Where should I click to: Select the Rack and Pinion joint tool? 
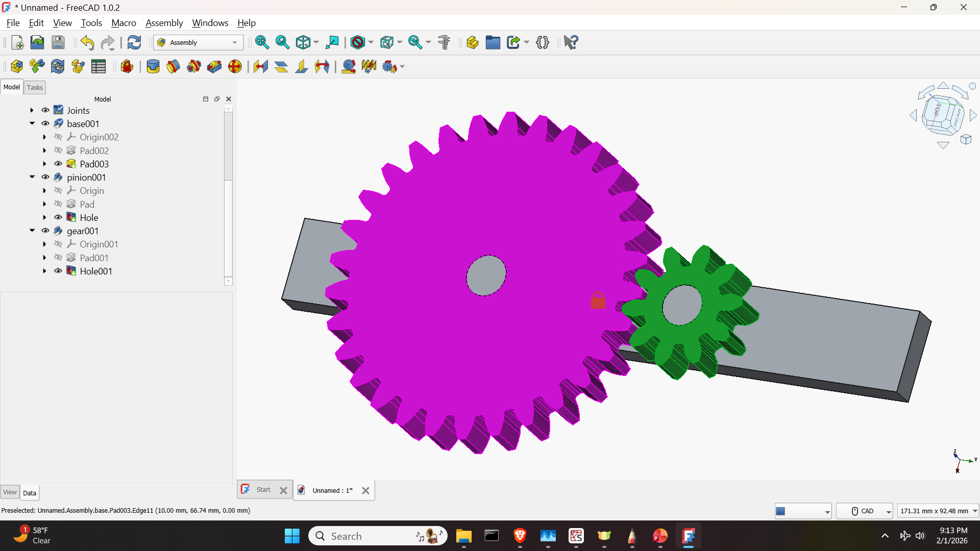(x=349, y=67)
